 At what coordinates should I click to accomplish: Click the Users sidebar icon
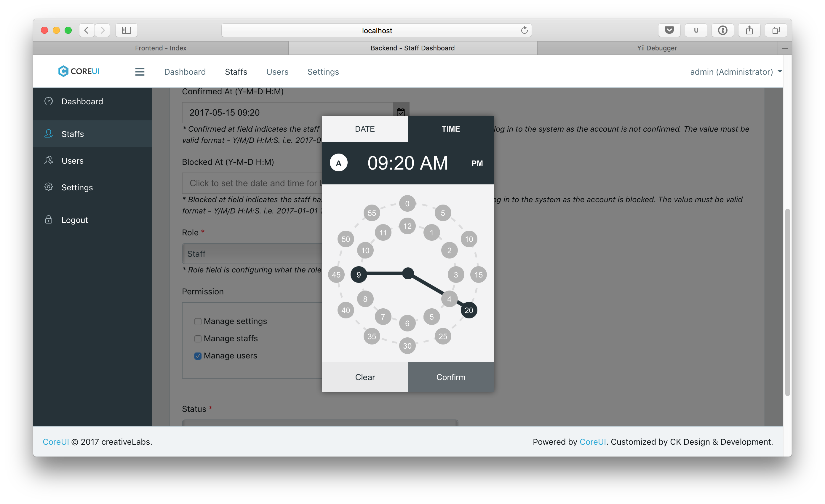click(x=49, y=160)
